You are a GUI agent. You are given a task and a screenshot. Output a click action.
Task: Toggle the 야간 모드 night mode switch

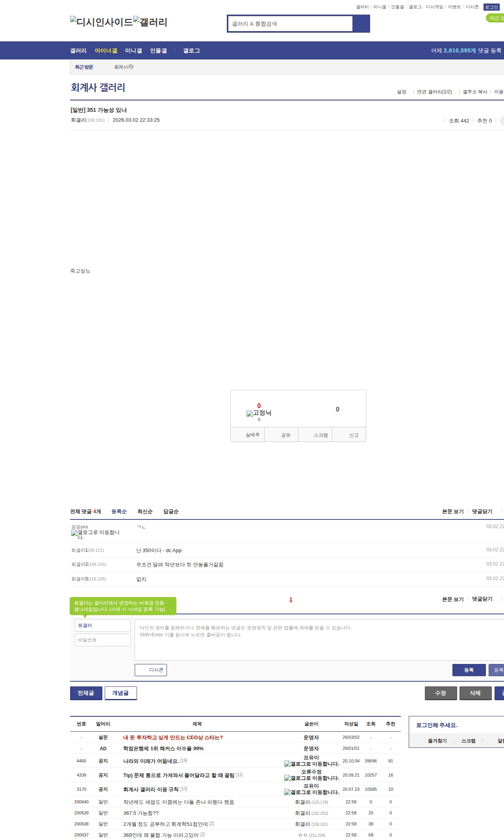[x=495, y=18]
